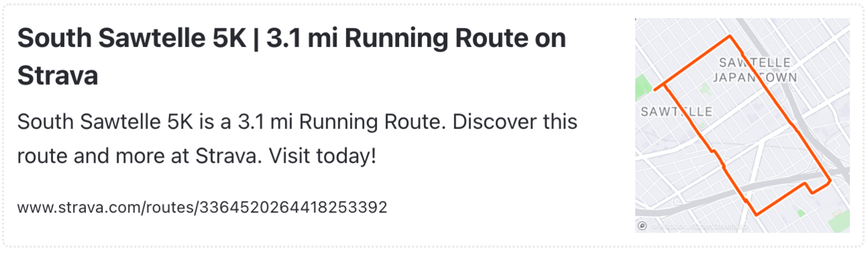Click the small green park near map bottom
The height and width of the screenshot is (259, 868).
(801, 213)
